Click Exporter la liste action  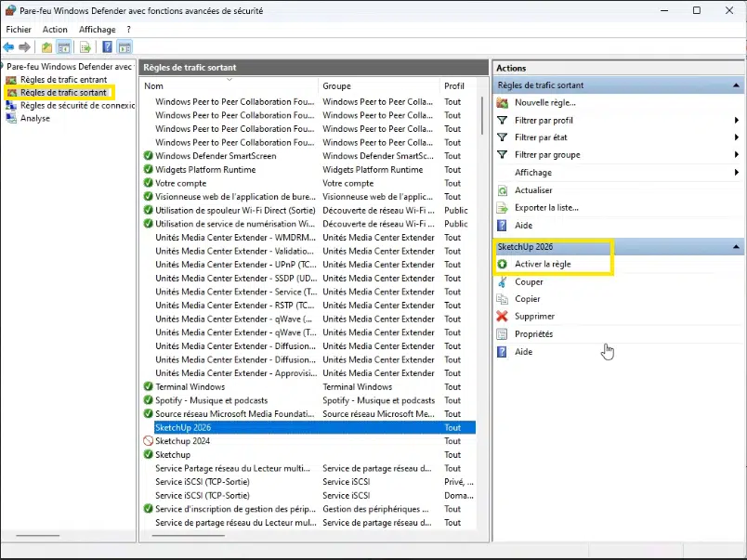[546, 208]
